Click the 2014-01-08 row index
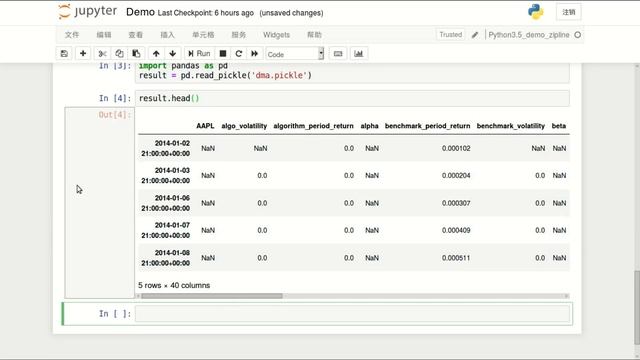 point(165,258)
